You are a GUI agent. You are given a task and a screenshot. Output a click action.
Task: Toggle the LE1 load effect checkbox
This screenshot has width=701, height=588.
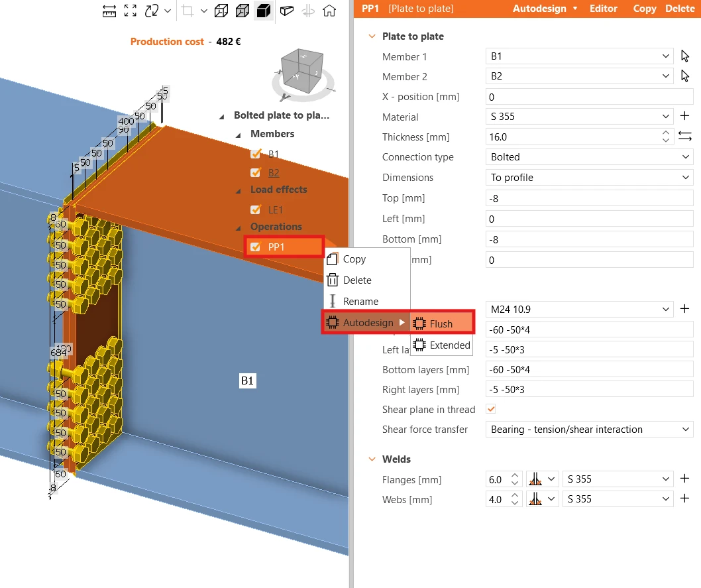point(256,209)
